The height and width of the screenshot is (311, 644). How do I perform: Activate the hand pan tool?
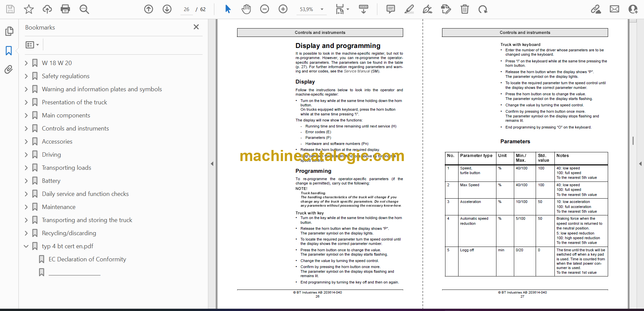tap(246, 9)
